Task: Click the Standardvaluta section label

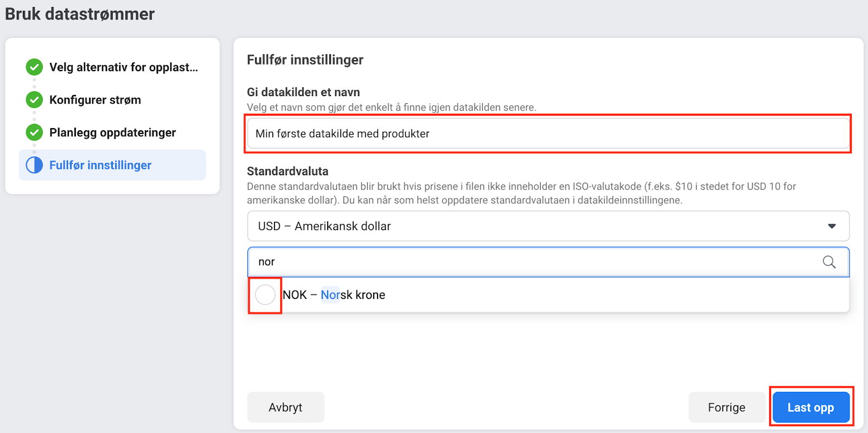Action: pyautogui.click(x=288, y=171)
